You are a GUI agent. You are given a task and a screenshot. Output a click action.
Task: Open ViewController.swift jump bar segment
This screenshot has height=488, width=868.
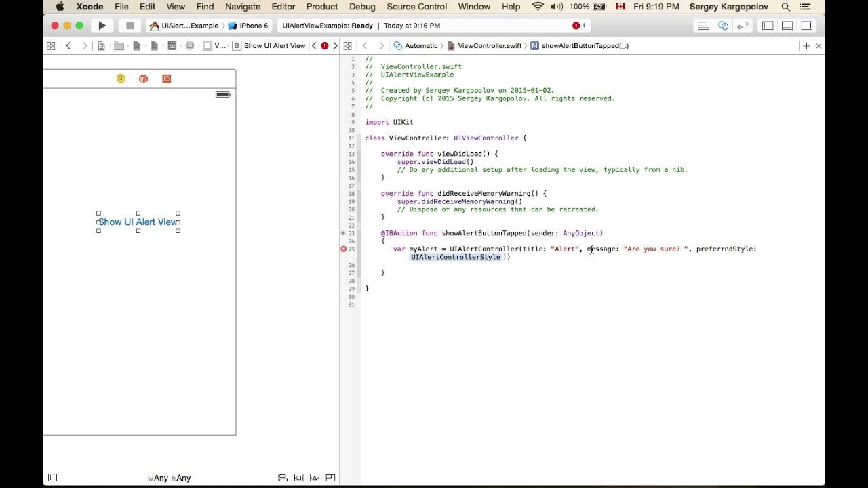tap(484, 46)
